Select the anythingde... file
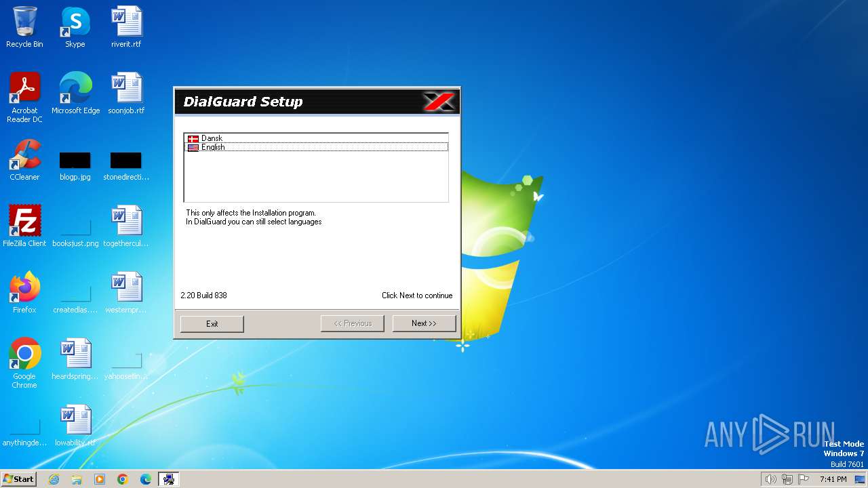This screenshot has height=488, width=868. 24,431
